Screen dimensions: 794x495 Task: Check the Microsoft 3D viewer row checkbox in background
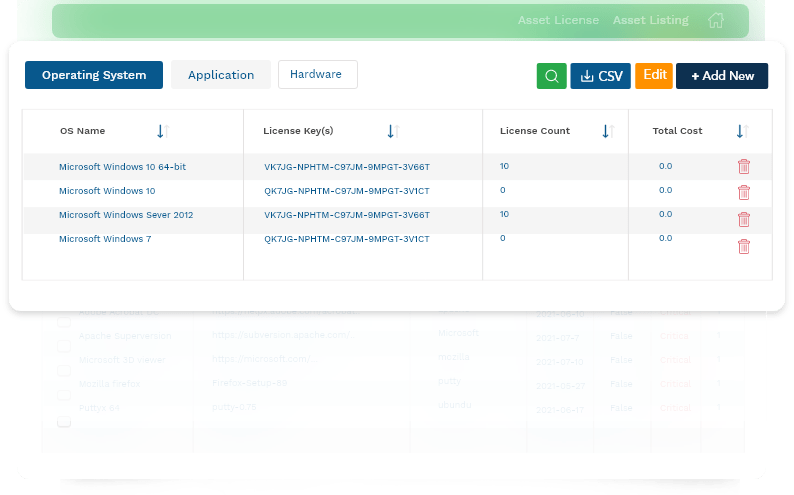coord(64,370)
